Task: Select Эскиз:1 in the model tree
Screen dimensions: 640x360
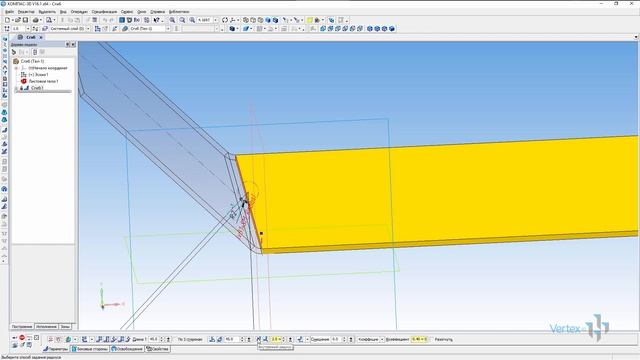Action: tap(38, 75)
